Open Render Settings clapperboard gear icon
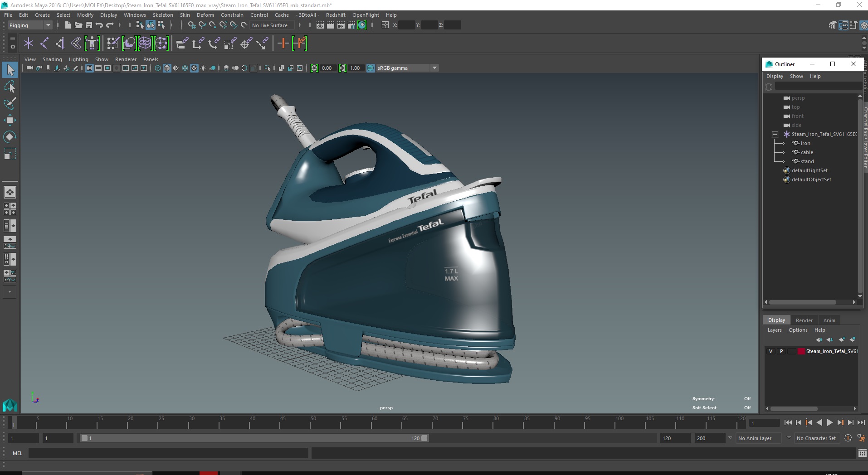Image resolution: width=868 pixels, height=475 pixels. pos(351,25)
